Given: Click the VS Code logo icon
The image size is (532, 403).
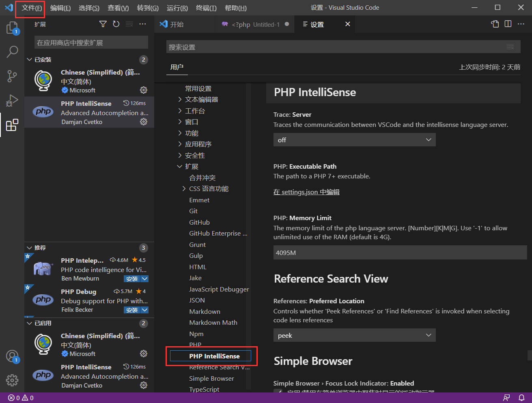Looking at the screenshot, I should pos(9,8).
